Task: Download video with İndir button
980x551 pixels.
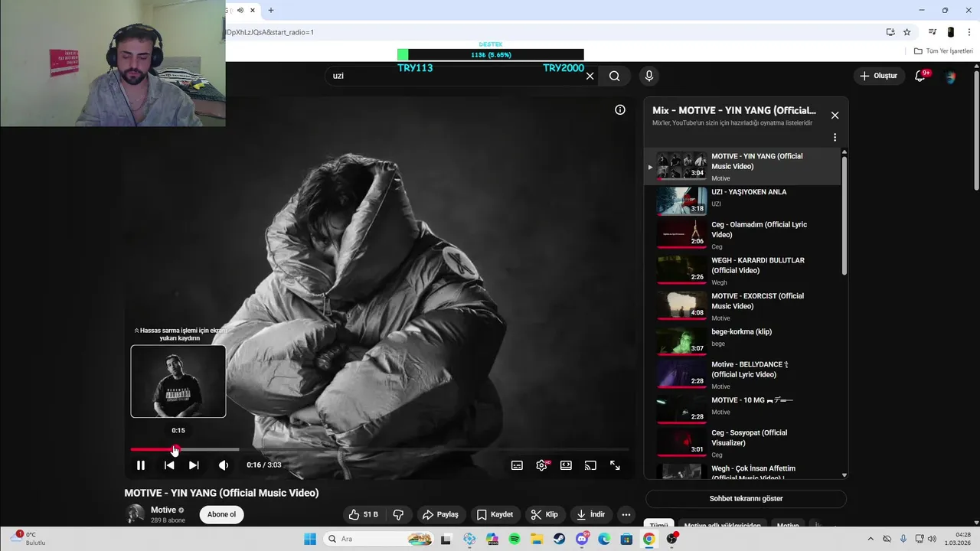Action: click(x=590, y=514)
